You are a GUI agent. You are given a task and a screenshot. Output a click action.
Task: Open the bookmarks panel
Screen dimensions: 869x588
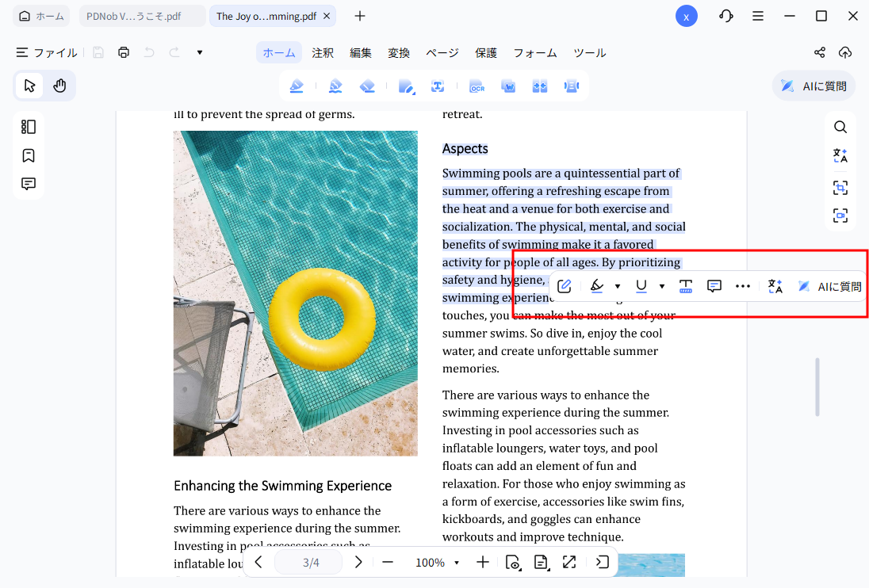tap(28, 155)
